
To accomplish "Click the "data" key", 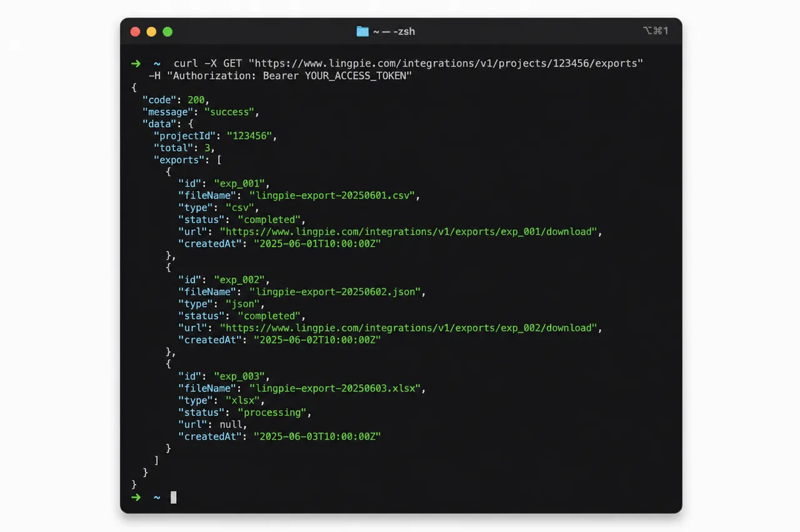I will [159, 124].
